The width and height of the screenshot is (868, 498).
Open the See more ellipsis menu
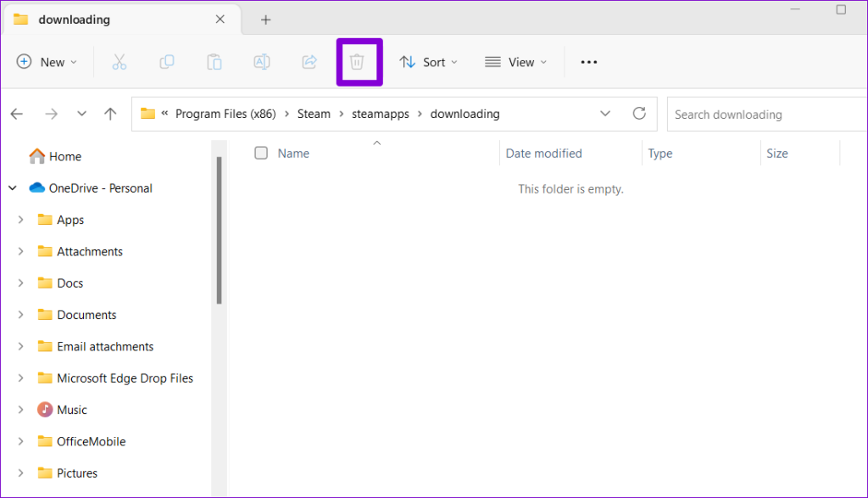(588, 62)
